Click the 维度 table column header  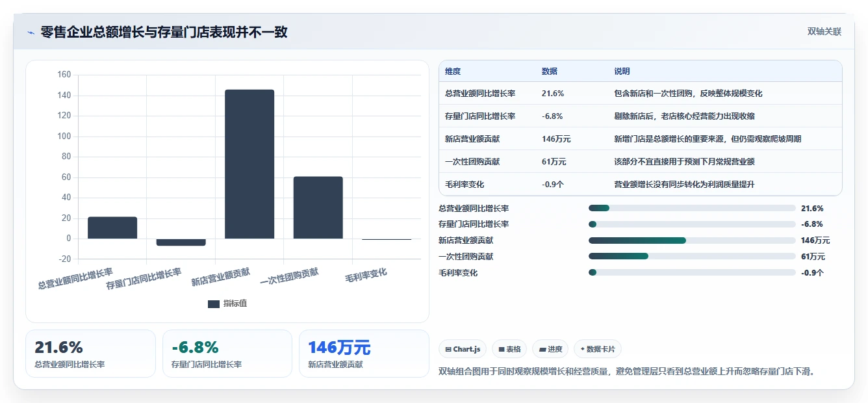pos(453,71)
